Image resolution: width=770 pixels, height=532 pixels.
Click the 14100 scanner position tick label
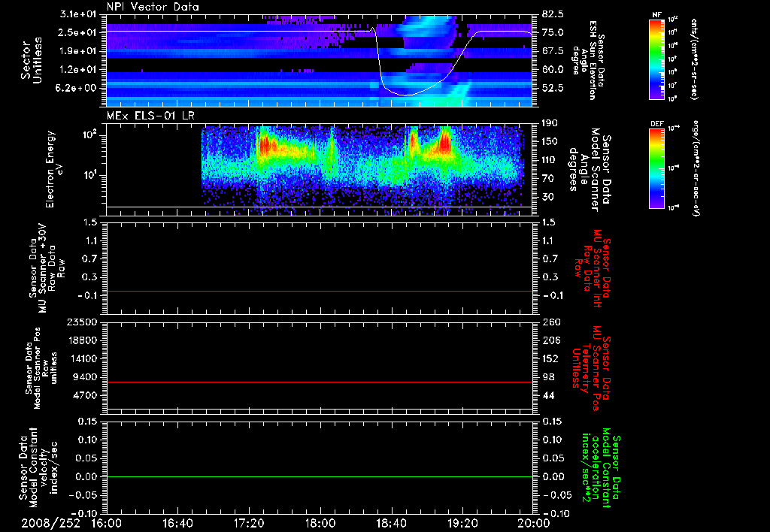(x=81, y=358)
